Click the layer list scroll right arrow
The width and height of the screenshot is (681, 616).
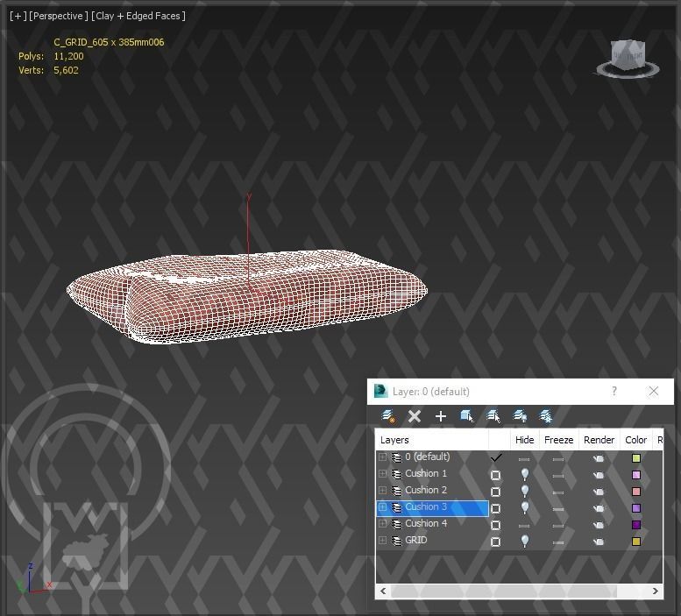coord(656,591)
